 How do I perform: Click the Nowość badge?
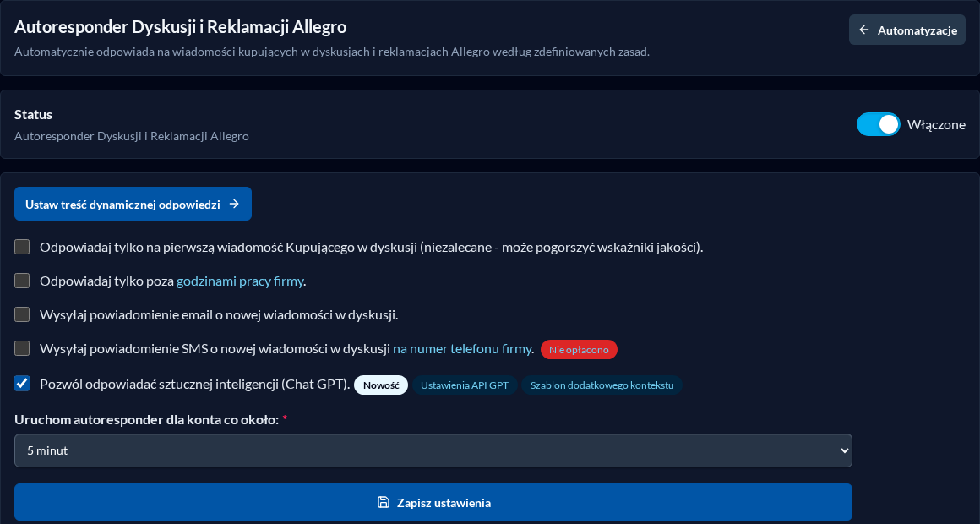tap(381, 385)
